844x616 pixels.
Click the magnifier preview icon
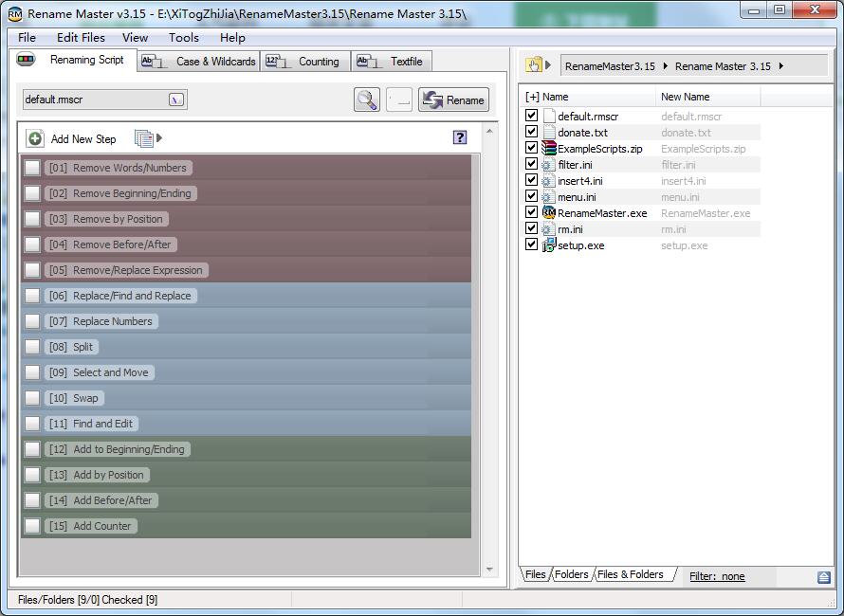pos(367,100)
